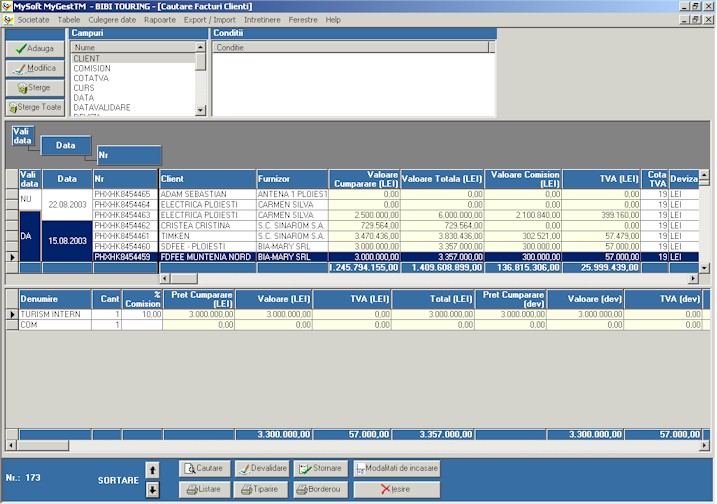
Task: Open Modalitati de incasare
Action: (x=395, y=468)
